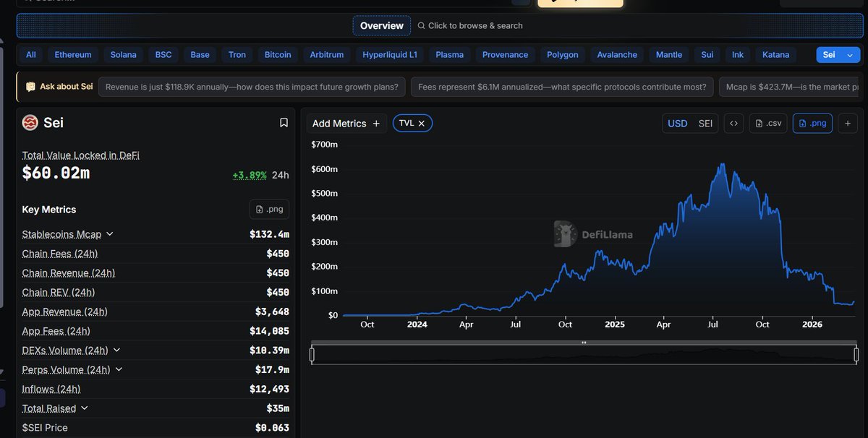Select the Sui chain tab
The image size is (868, 438).
[707, 55]
